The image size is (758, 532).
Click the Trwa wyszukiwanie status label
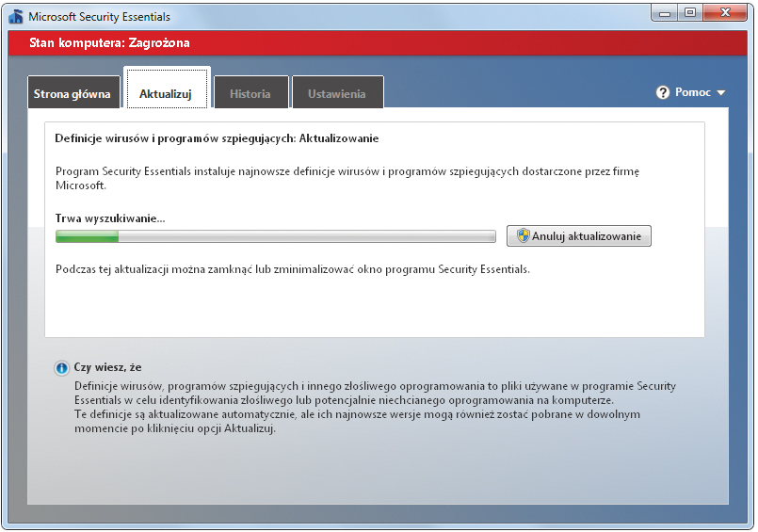[x=110, y=218]
